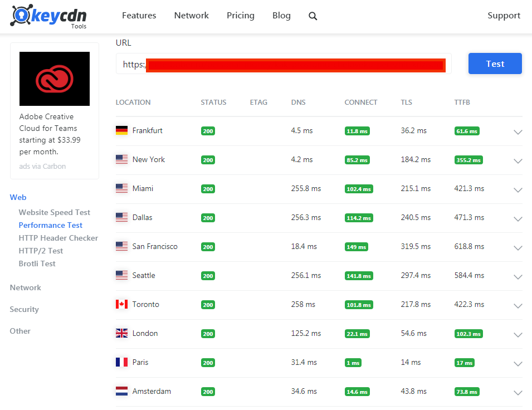
Task: Click the France flag beside Paris
Action: [122, 362]
